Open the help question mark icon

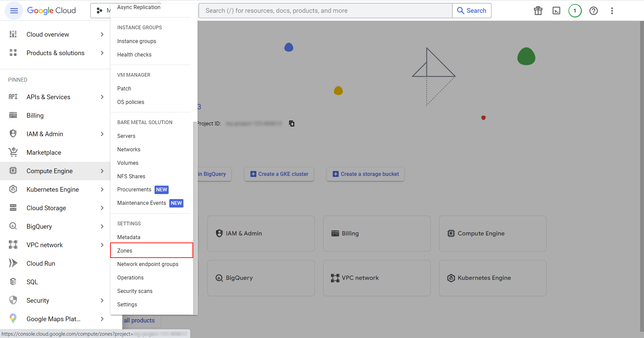(x=594, y=11)
